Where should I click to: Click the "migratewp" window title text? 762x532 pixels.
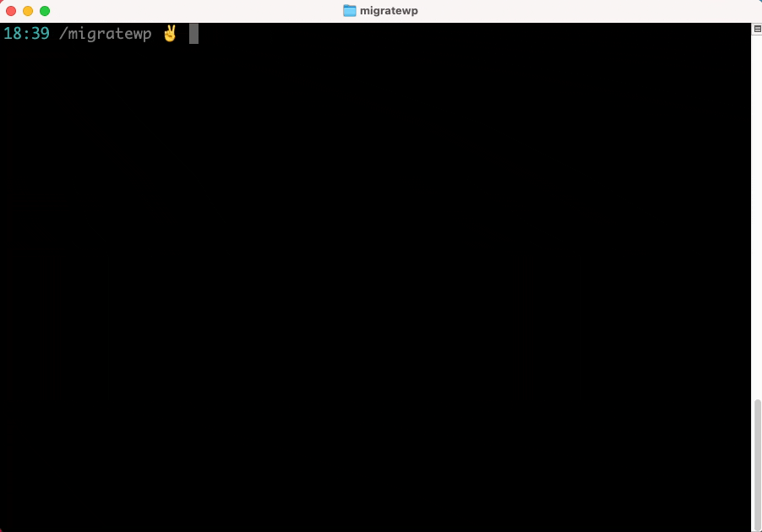389,11
